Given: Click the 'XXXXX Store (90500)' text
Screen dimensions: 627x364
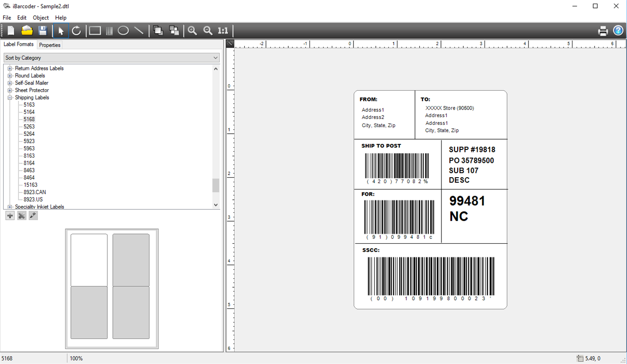Looking at the screenshot, I should [450, 108].
